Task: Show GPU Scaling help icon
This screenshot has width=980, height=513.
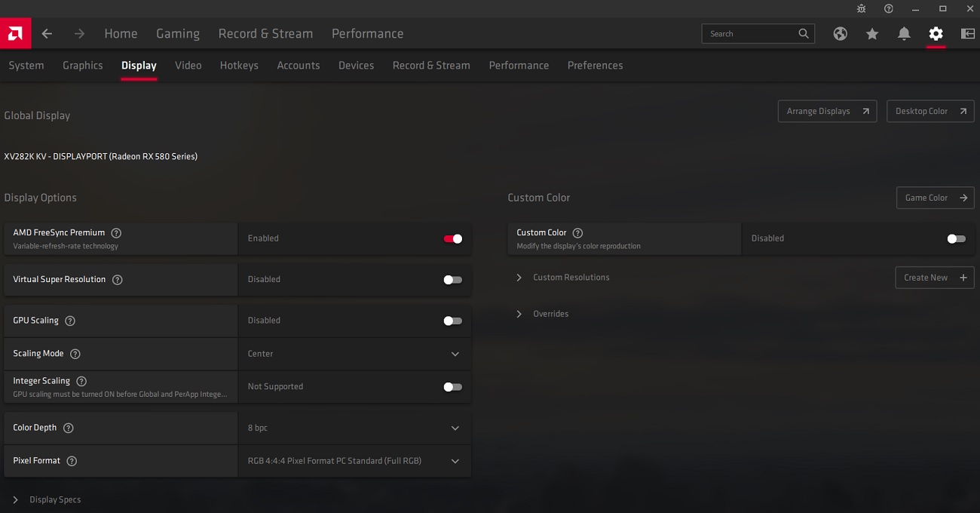Action: tap(70, 321)
